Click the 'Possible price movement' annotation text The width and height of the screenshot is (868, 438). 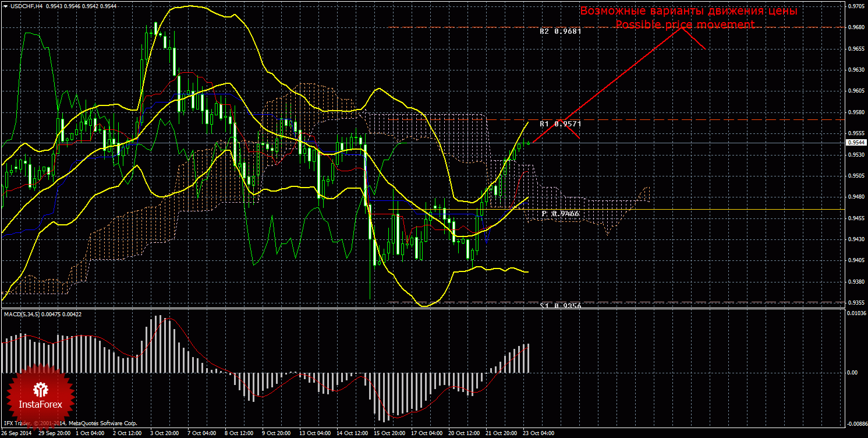pyautogui.click(x=685, y=24)
